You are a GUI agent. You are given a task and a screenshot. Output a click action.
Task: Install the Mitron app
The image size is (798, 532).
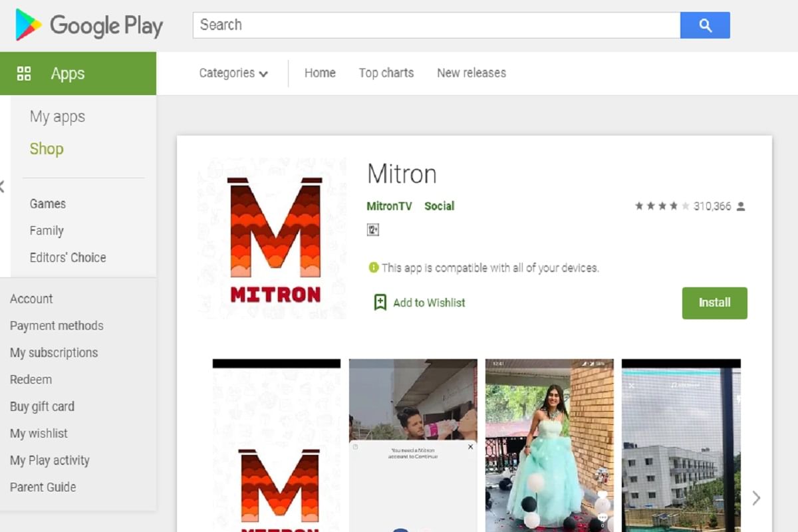click(x=714, y=303)
